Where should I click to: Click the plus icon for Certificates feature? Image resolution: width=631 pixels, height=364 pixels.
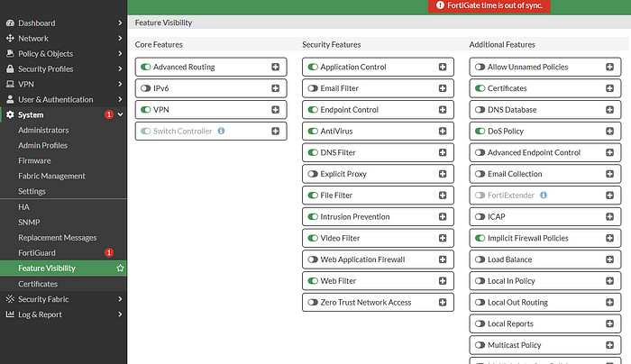coord(610,88)
